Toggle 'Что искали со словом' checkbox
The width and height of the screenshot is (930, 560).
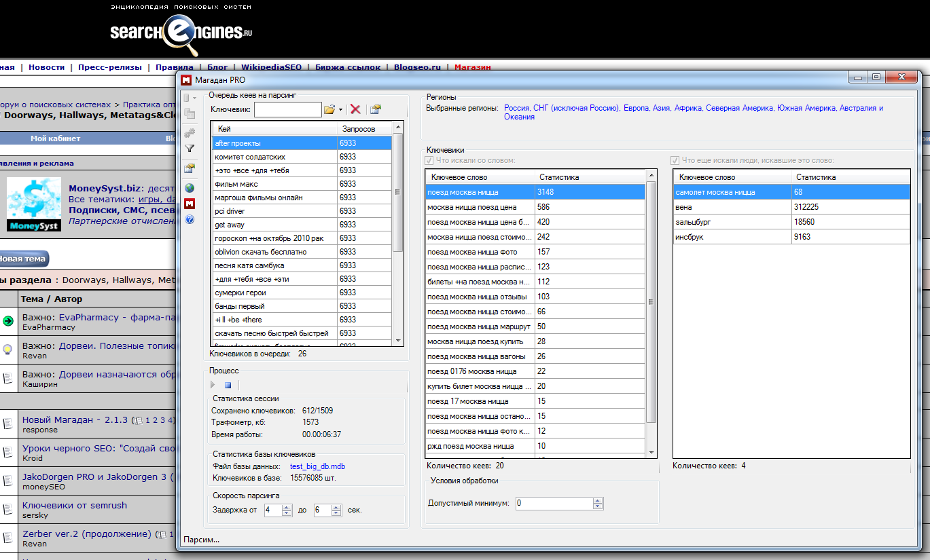(x=429, y=160)
